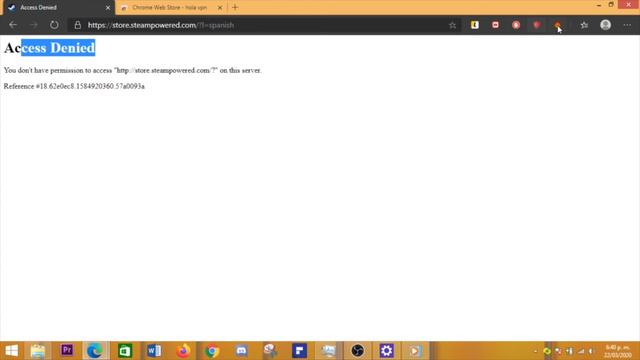The width and height of the screenshot is (640, 360).
Task: Open the yellow extension icon
Action: click(475, 25)
